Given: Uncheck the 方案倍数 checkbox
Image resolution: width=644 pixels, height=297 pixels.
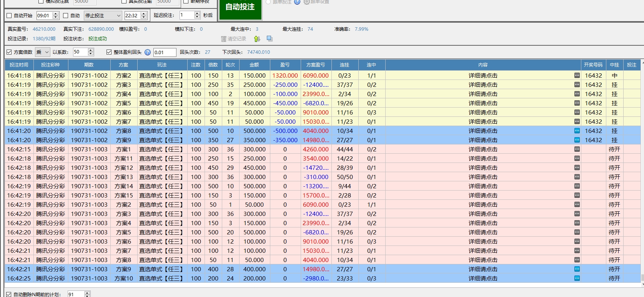Looking at the screenshot, I should click(x=9, y=52).
